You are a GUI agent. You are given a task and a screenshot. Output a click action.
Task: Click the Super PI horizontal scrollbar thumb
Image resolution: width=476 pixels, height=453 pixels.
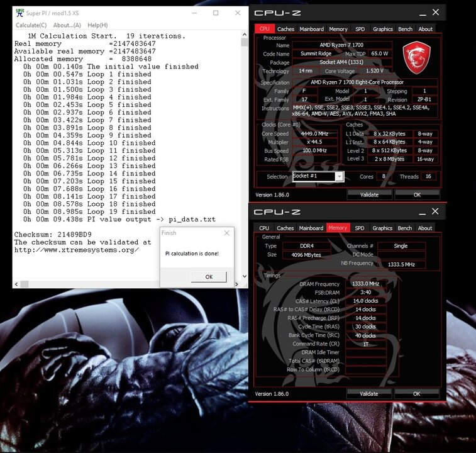coord(25,284)
